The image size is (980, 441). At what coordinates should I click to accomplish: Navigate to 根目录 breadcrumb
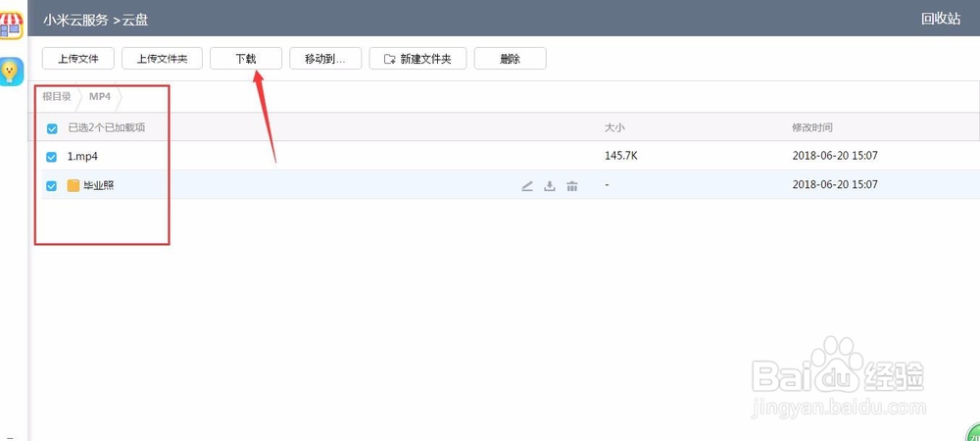click(x=56, y=97)
